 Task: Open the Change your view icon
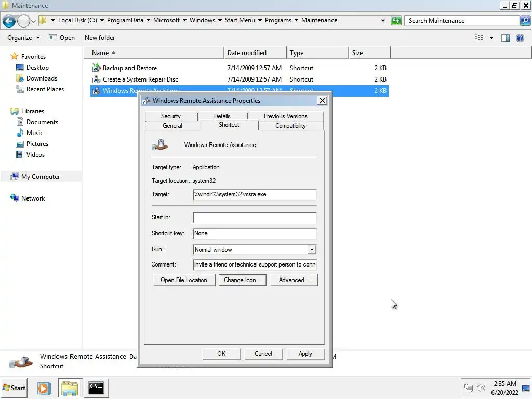tap(478, 37)
